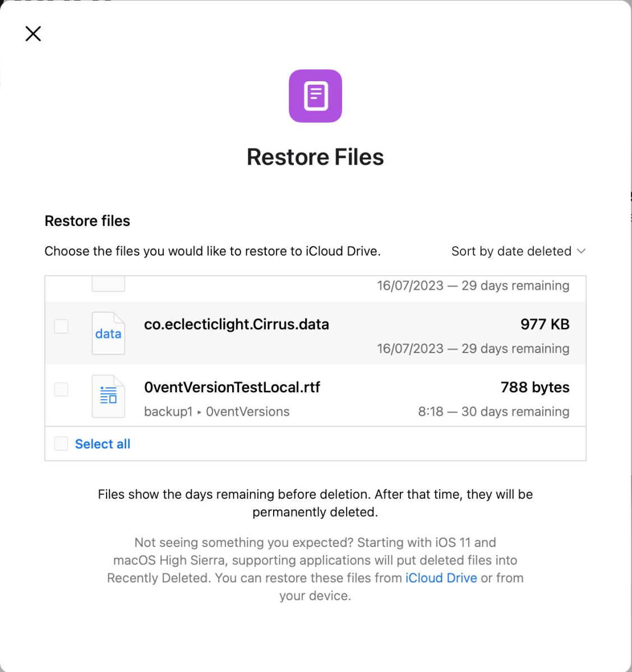Enable the Select all checkbox
The image size is (632, 672).
click(x=61, y=443)
